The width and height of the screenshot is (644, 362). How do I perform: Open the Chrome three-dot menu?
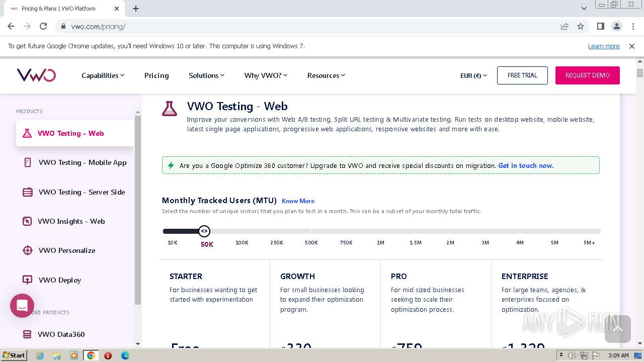coord(633,26)
